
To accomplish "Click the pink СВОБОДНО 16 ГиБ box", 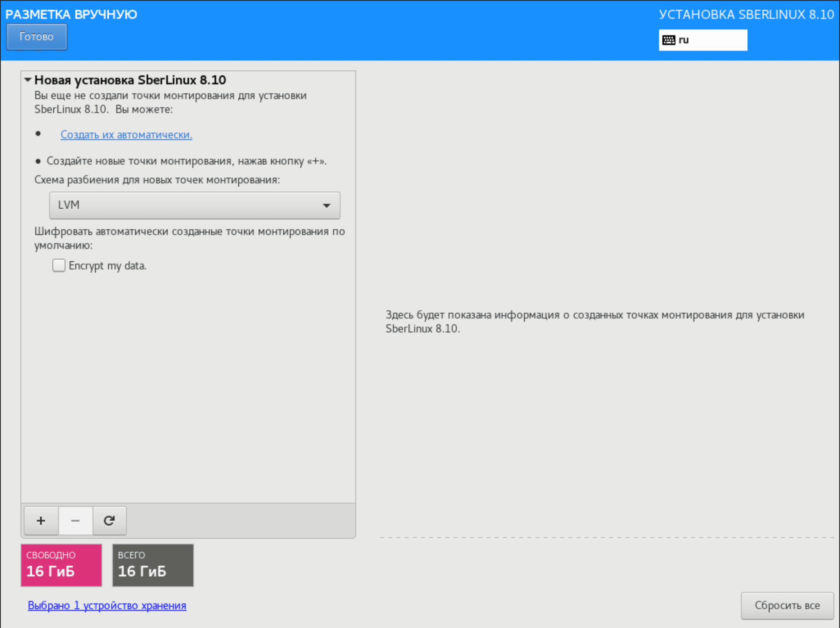I will [x=61, y=565].
